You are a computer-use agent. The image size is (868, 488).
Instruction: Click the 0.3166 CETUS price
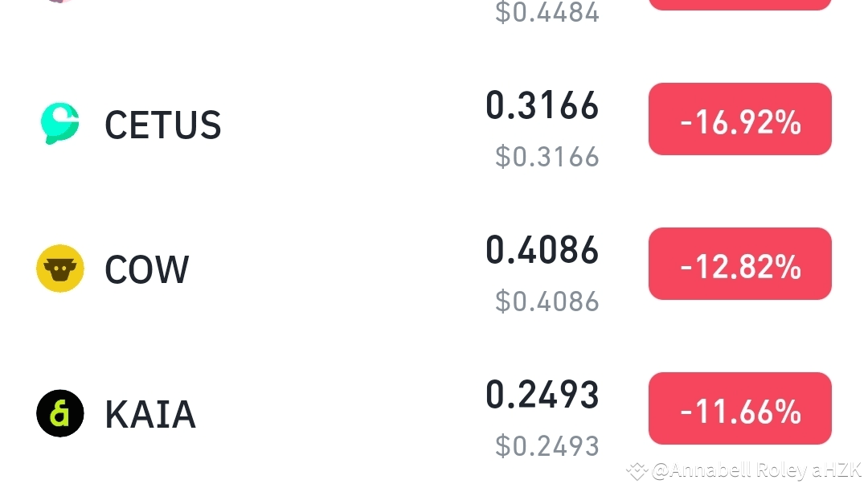542,105
